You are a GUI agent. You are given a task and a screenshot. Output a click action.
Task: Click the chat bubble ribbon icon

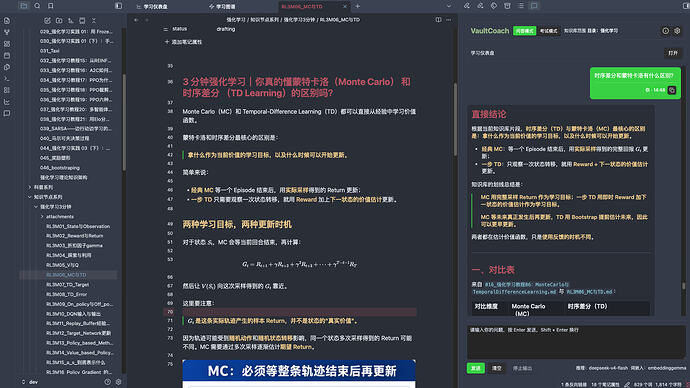[x=7, y=113]
